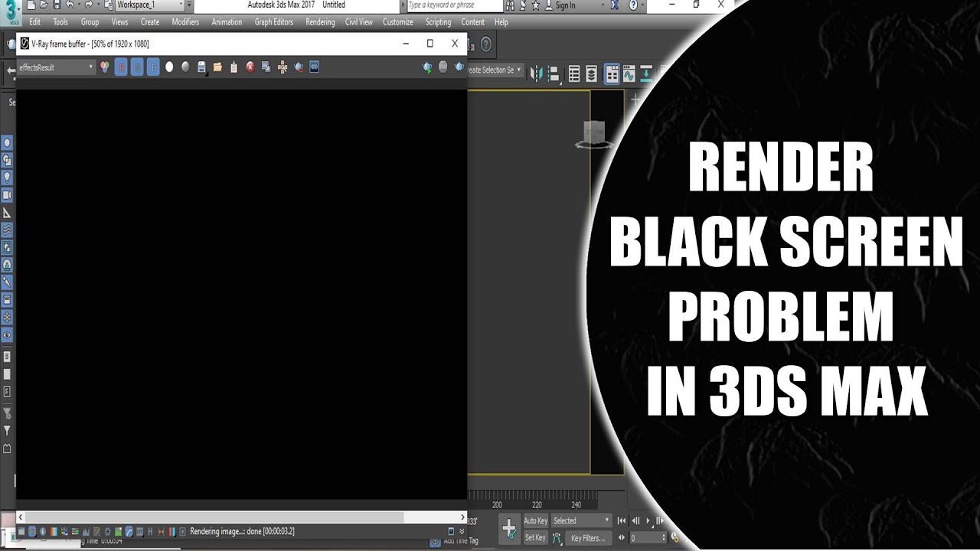Toggle the red channel in V-Ray frame buffer

[x=121, y=67]
